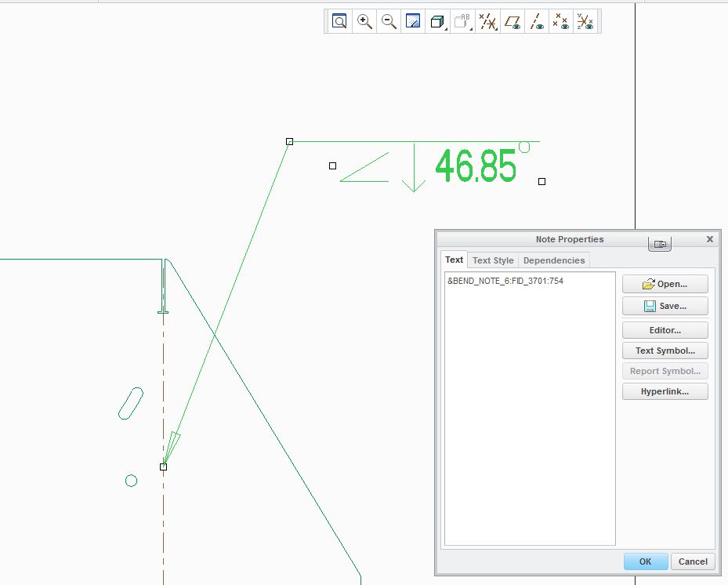Switch to the Text Style tab
This screenshot has height=585, width=728.
(x=493, y=260)
